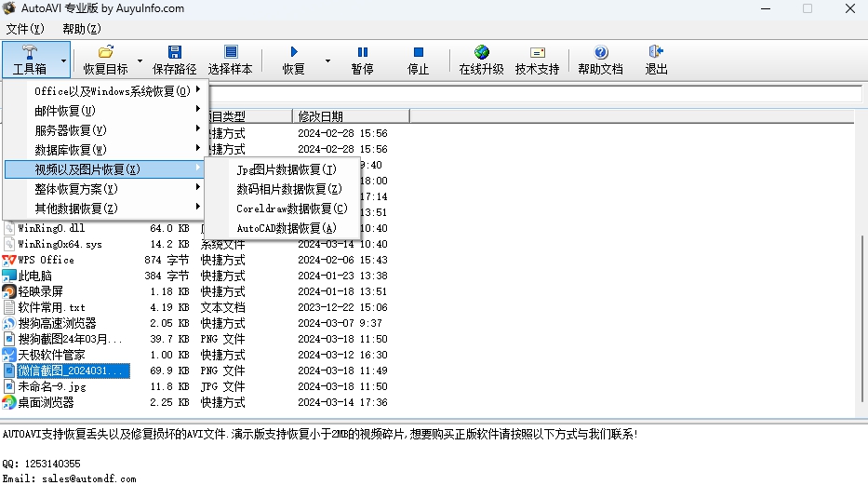Click the 技术支持 icon
The image size is (868, 485).
[x=537, y=52]
